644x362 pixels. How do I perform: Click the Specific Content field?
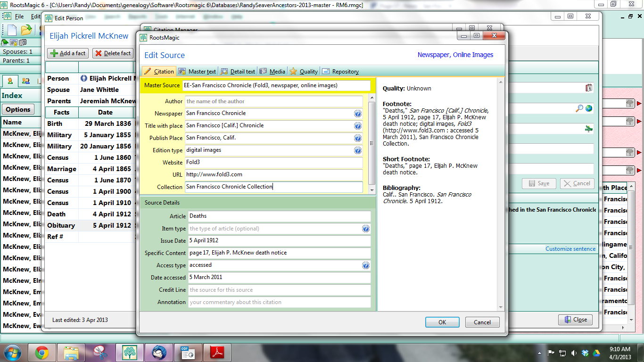[279, 253]
